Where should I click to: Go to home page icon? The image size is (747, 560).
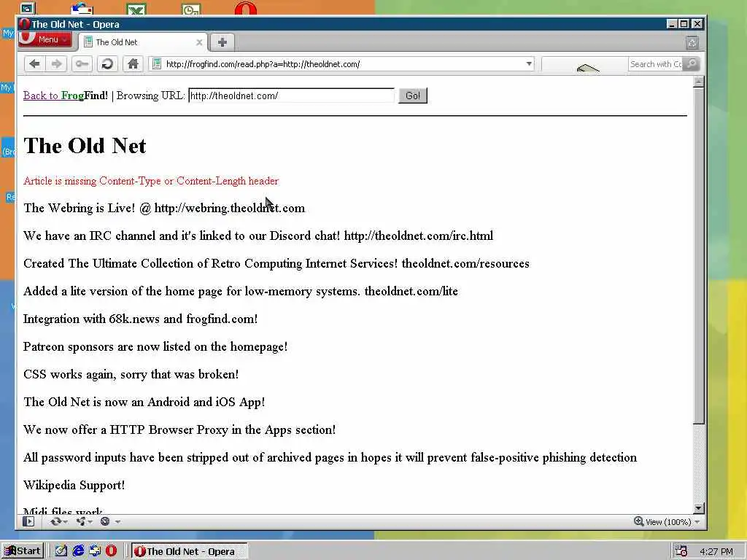133,64
